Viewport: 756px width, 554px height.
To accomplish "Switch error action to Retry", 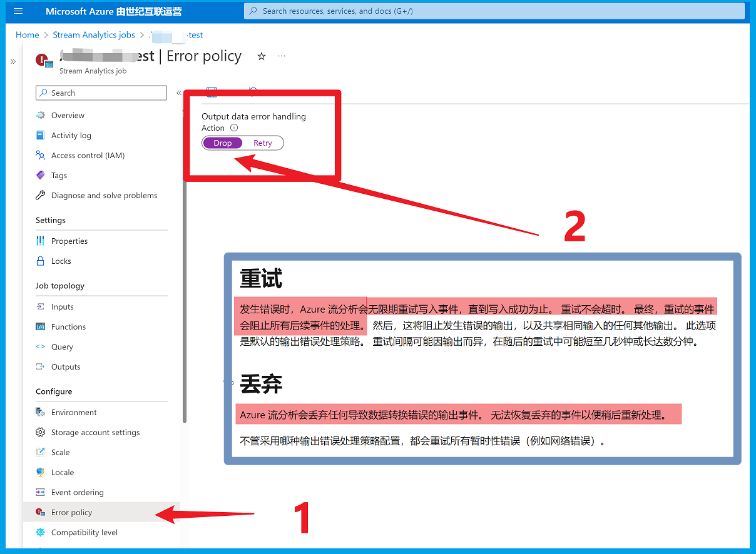I will click(x=263, y=143).
